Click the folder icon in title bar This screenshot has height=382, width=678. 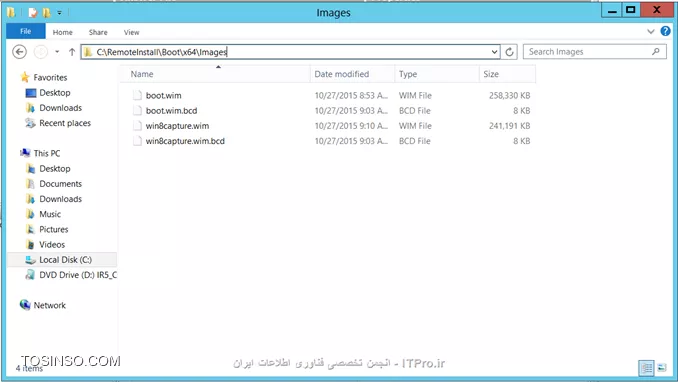point(11,13)
